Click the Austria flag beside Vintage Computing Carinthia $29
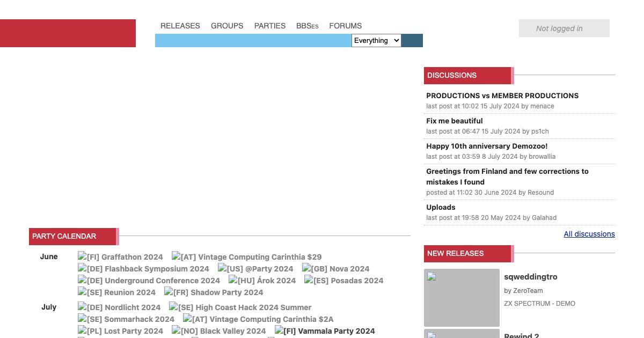644x338 pixels. [x=177, y=257]
